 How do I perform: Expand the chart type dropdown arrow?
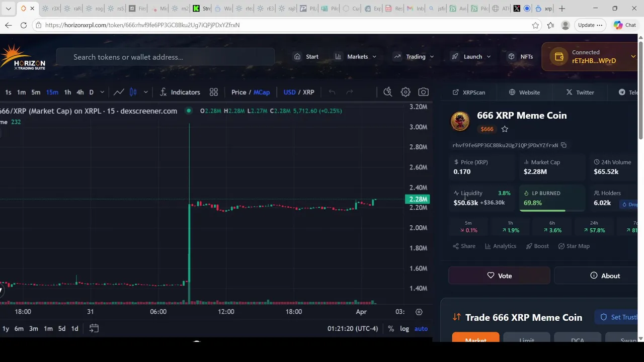(145, 92)
